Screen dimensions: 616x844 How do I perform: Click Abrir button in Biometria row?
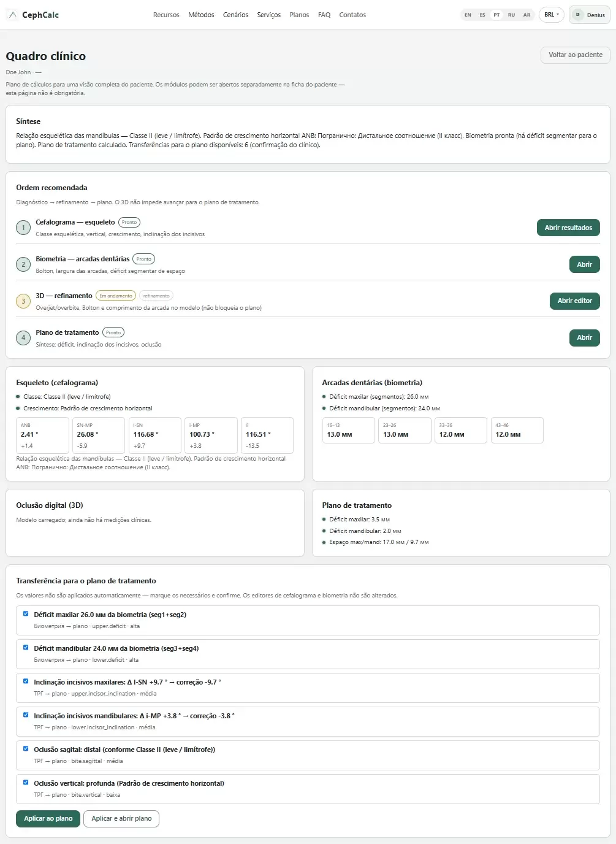pyautogui.click(x=584, y=264)
